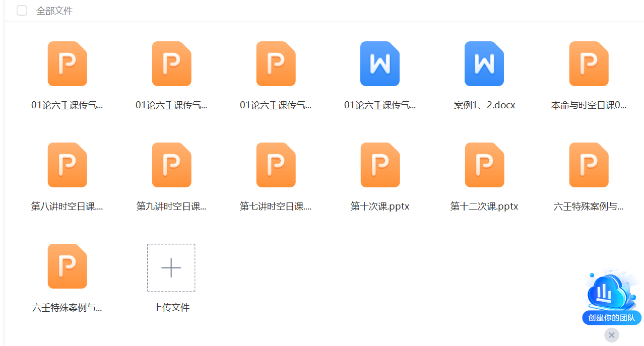Screen dimensions: 644x346
Task: Open the 案例1、2.docx Word file icon
Action: pyautogui.click(x=484, y=64)
